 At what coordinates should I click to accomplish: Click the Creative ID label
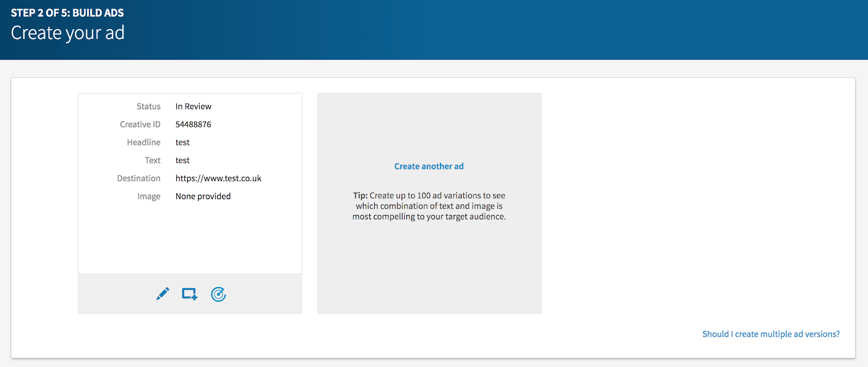click(x=140, y=124)
